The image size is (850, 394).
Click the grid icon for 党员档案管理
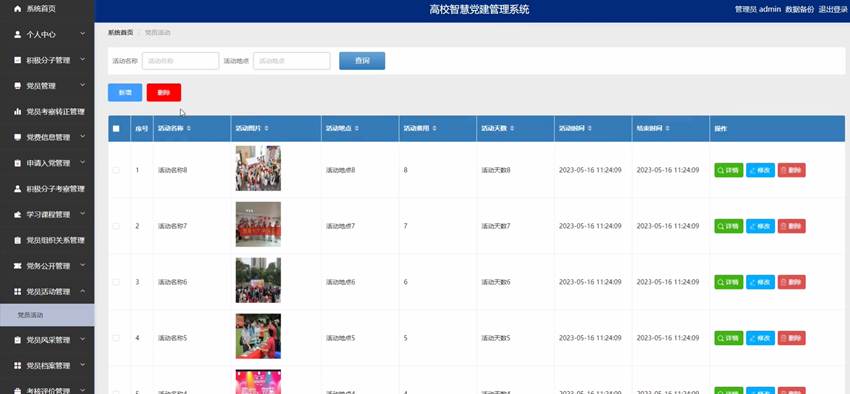[x=17, y=366]
